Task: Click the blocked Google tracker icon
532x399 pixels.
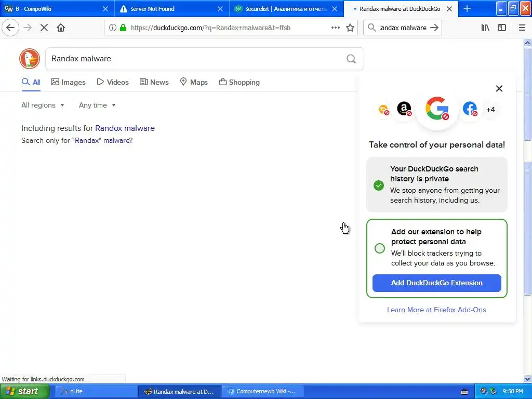Action: click(x=437, y=109)
